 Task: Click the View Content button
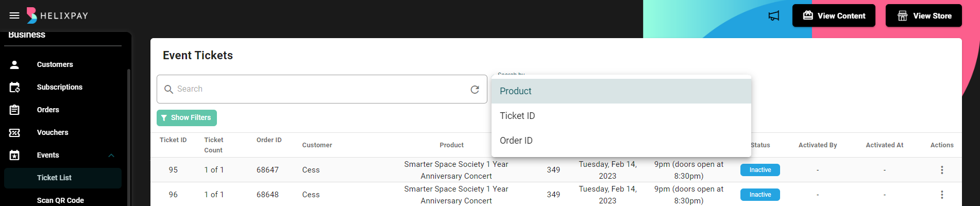[834, 15]
